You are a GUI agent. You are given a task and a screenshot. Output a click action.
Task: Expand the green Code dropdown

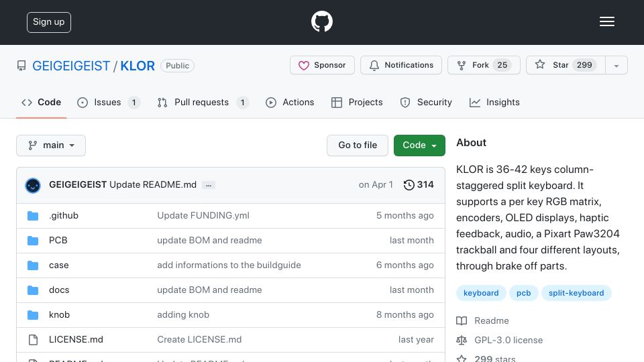(419, 145)
